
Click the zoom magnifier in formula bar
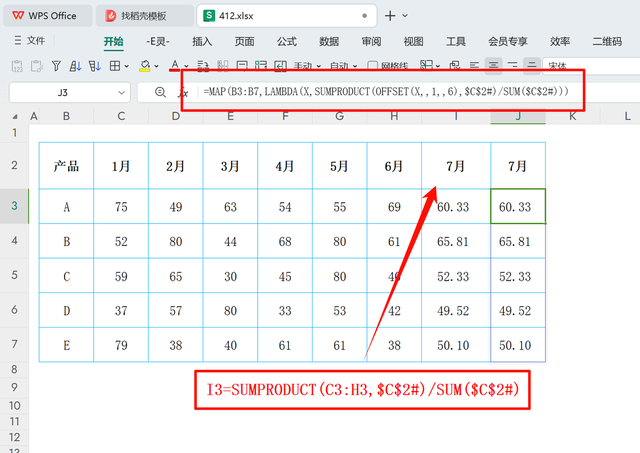pos(160,92)
